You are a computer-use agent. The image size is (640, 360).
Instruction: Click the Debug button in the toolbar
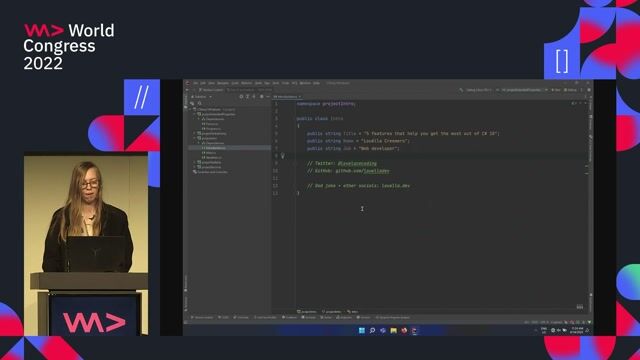tap(570, 90)
